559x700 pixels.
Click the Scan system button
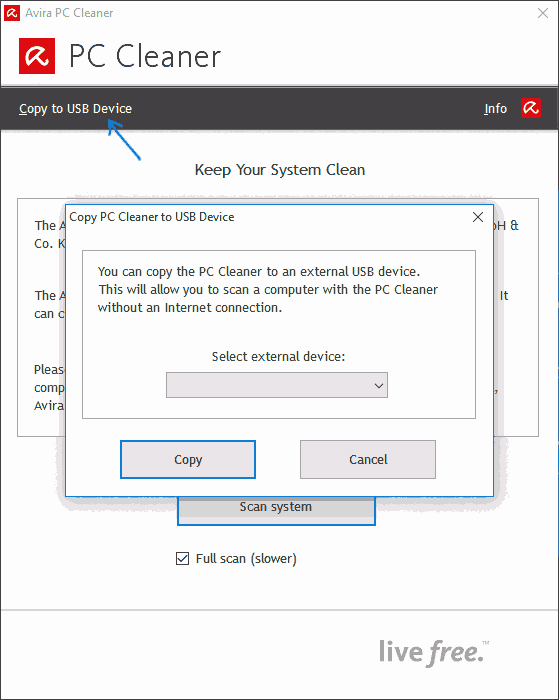click(x=276, y=511)
